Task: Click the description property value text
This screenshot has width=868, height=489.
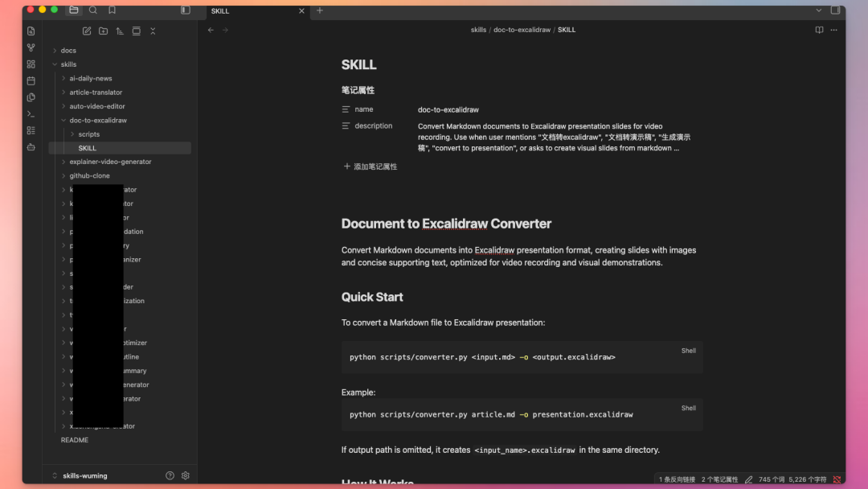Action: pos(554,138)
